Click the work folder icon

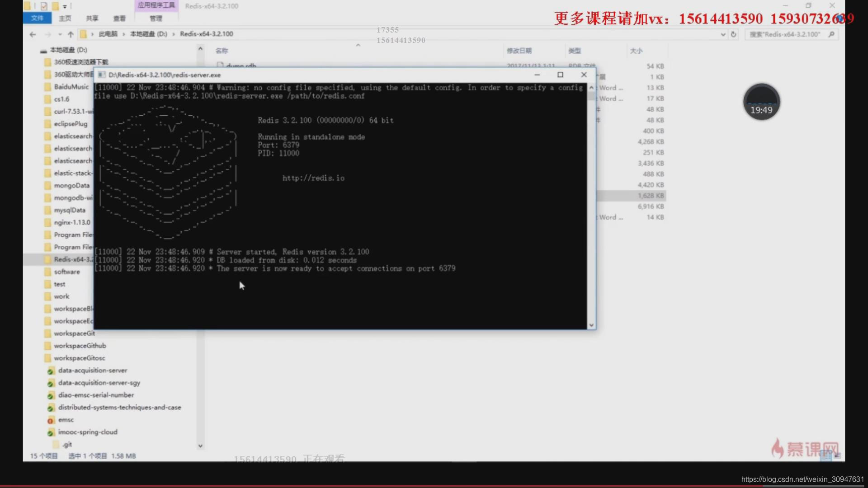pos(47,296)
